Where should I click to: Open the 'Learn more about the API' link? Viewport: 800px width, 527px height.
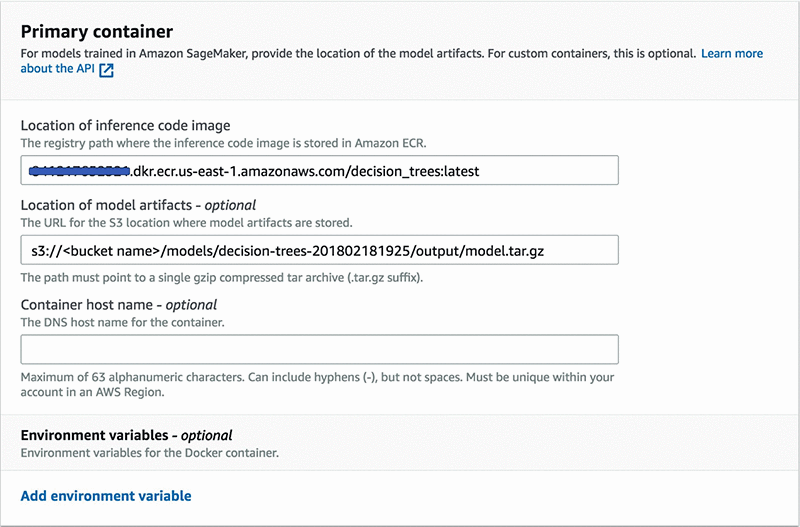click(x=731, y=53)
